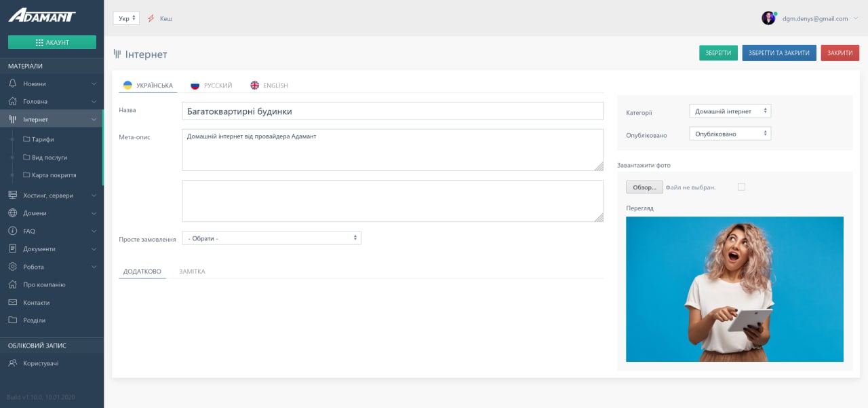Click the dgm.denys@gmail.com account email

click(814, 18)
